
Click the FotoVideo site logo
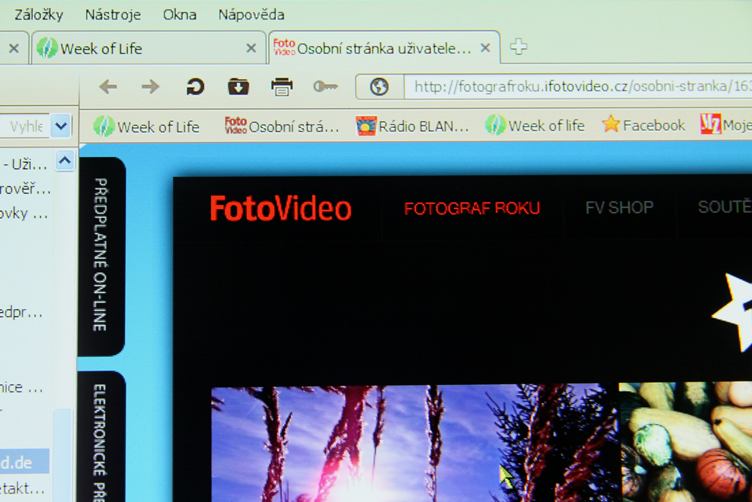(x=281, y=209)
